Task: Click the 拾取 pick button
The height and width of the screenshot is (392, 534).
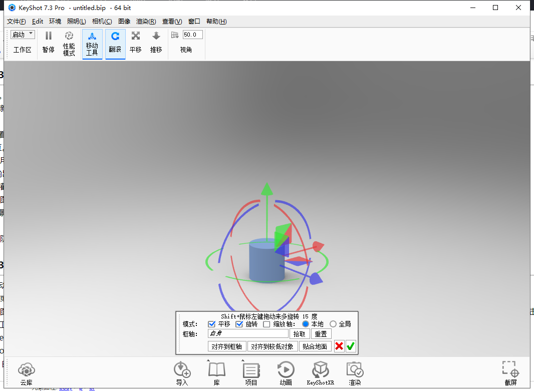Action: (x=300, y=334)
